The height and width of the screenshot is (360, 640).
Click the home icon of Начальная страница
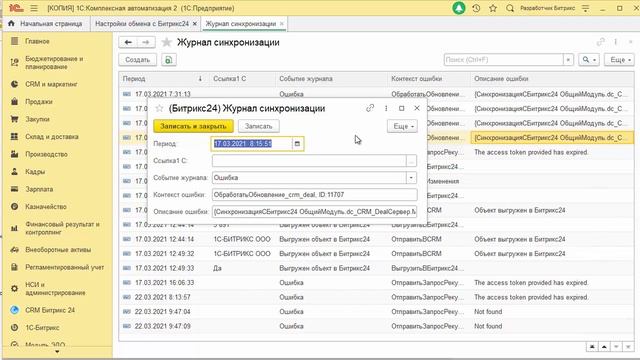tap(11, 24)
